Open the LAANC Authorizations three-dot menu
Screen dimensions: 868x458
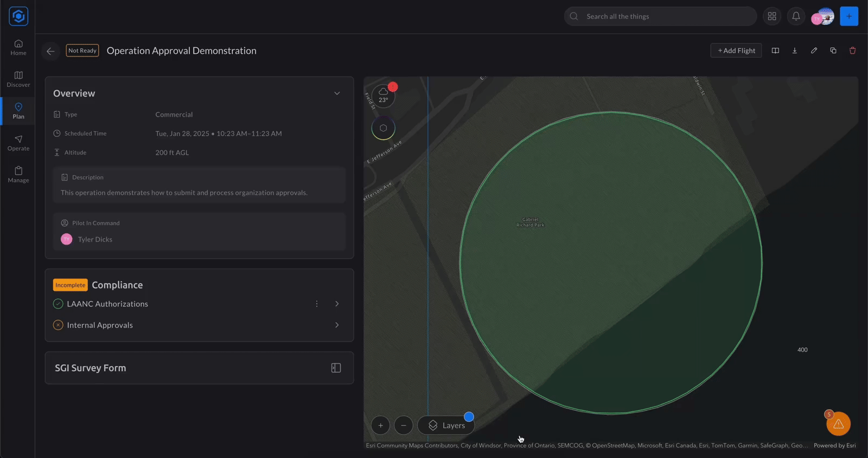[317, 304]
